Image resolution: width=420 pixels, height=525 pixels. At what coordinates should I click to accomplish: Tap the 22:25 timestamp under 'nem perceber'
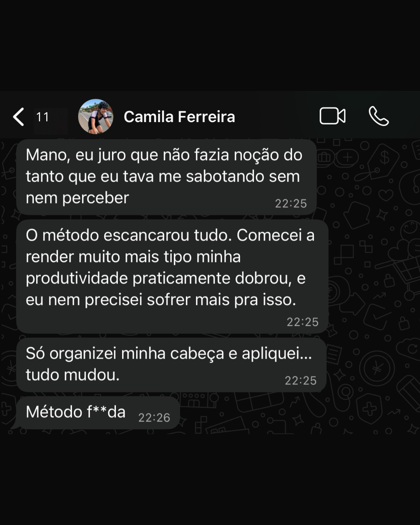[291, 203]
